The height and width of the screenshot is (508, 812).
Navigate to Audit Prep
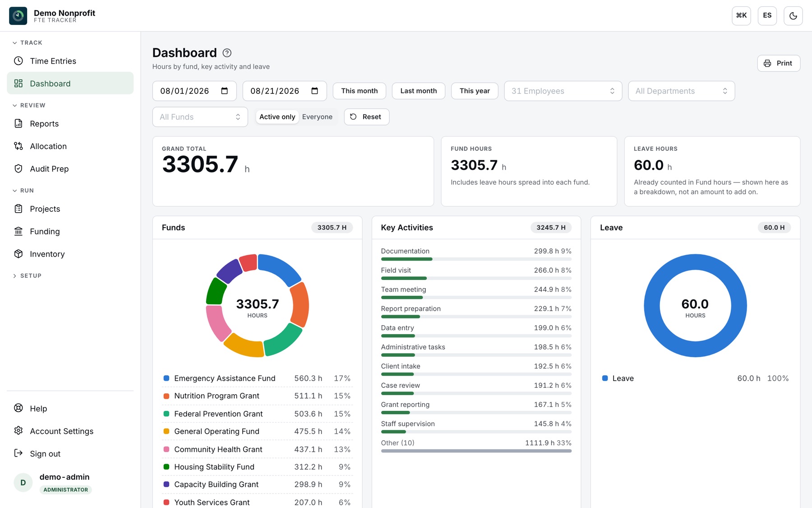point(70,169)
